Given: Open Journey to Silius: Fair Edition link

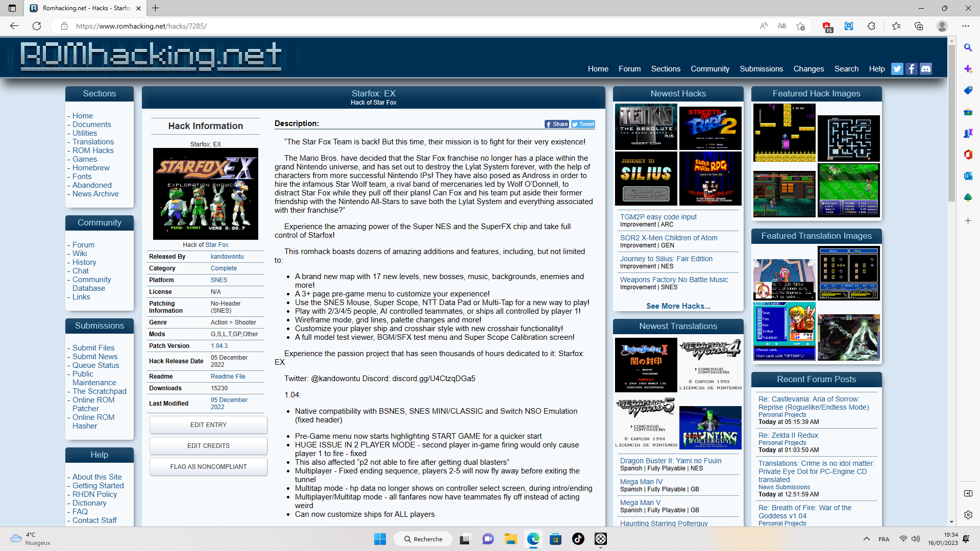Looking at the screenshot, I should (x=666, y=259).
